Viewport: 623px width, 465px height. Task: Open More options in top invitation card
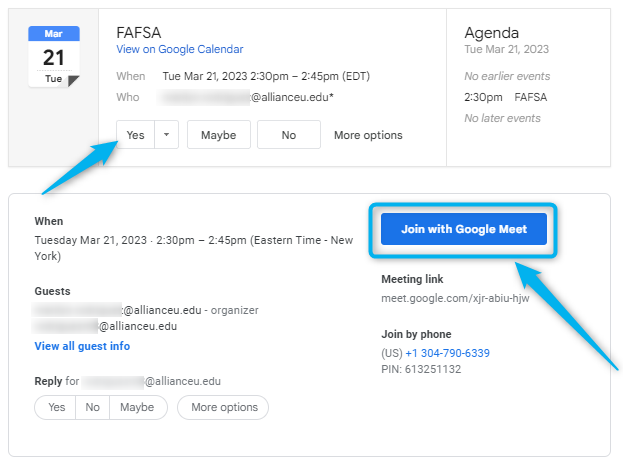click(368, 135)
